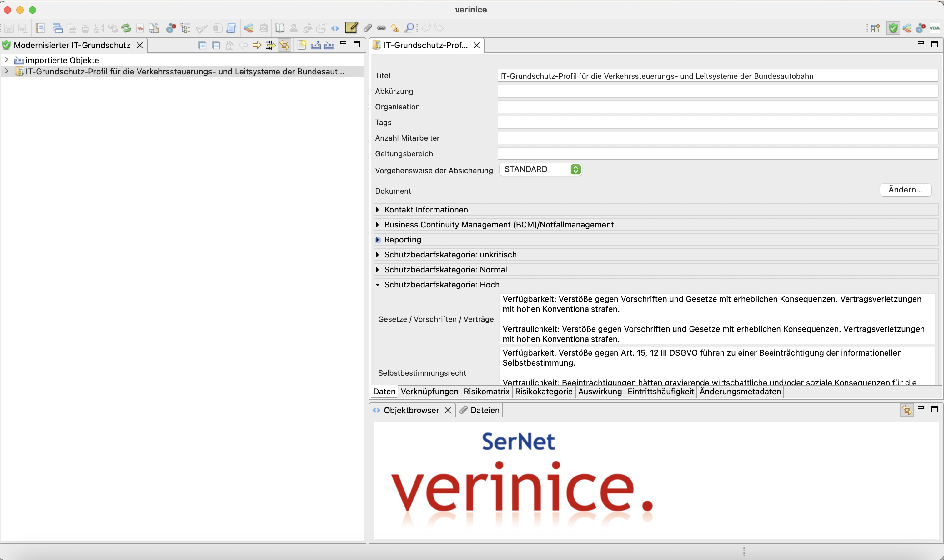Click the filter arrows icon in tree panel
Image resolution: width=944 pixels, height=560 pixels.
[271, 46]
